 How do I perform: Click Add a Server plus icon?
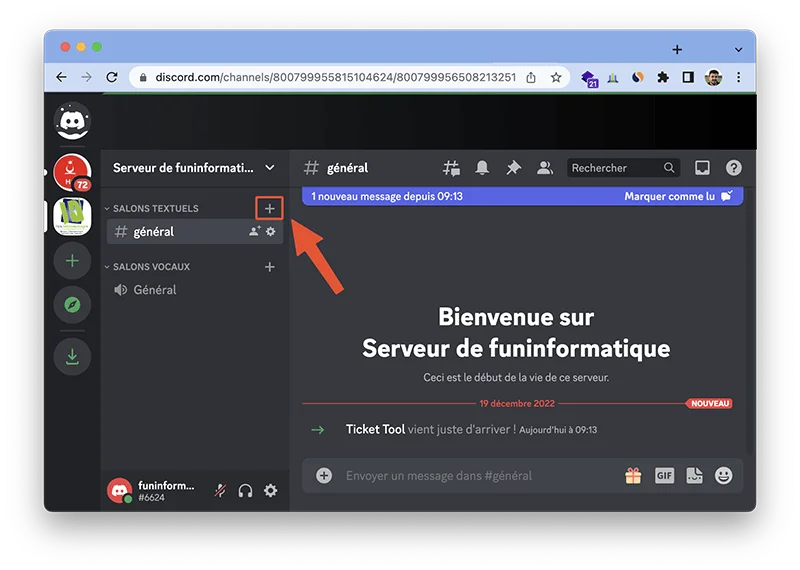point(72,261)
